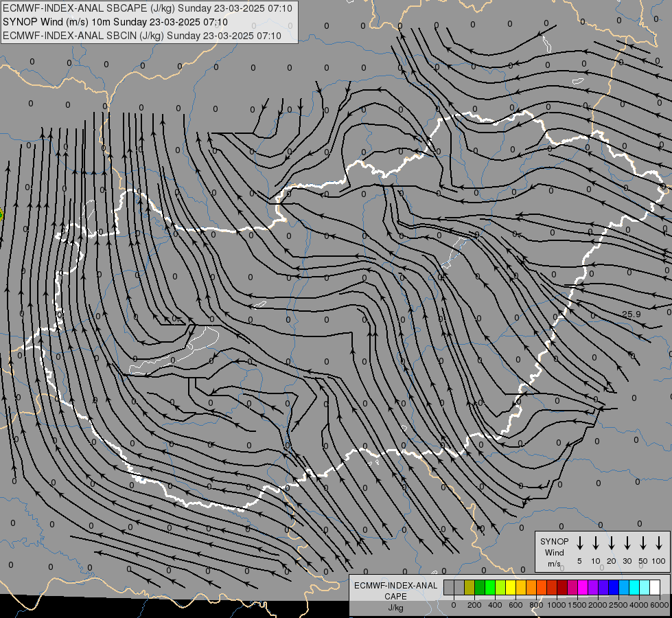Click the wind arrow above the 50 label
672x618 pixels.
[x=643, y=542]
